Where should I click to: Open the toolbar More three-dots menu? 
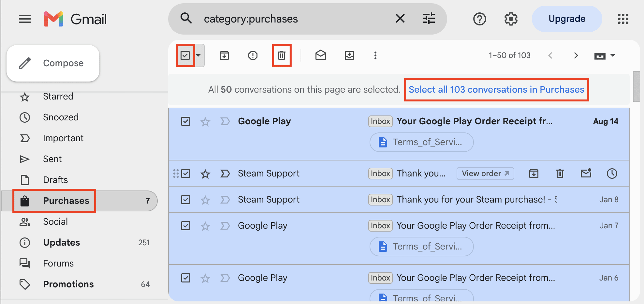point(375,55)
